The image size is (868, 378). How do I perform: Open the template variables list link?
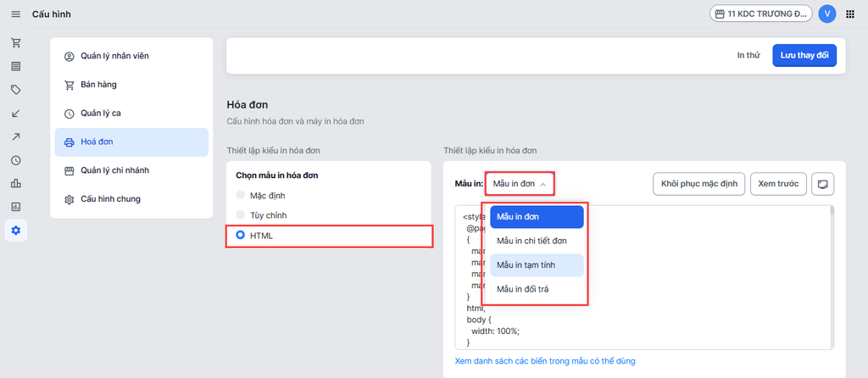(545, 361)
